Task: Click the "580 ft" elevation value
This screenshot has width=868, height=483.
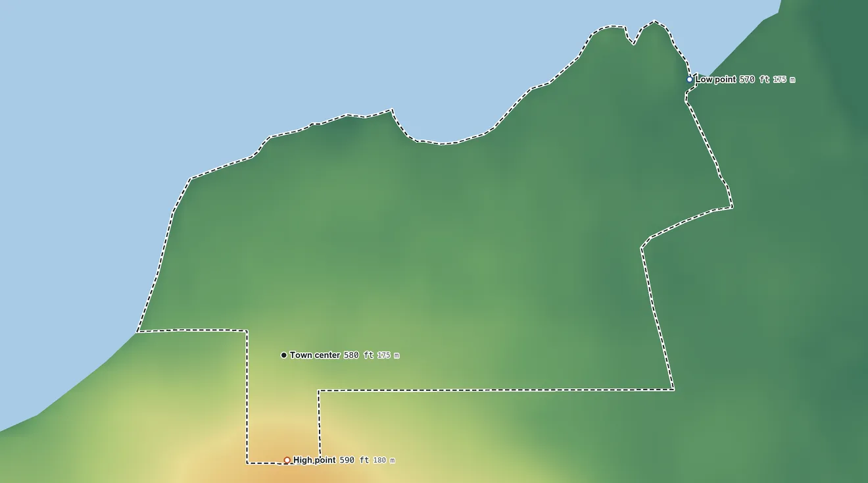Action: point(358,355)
